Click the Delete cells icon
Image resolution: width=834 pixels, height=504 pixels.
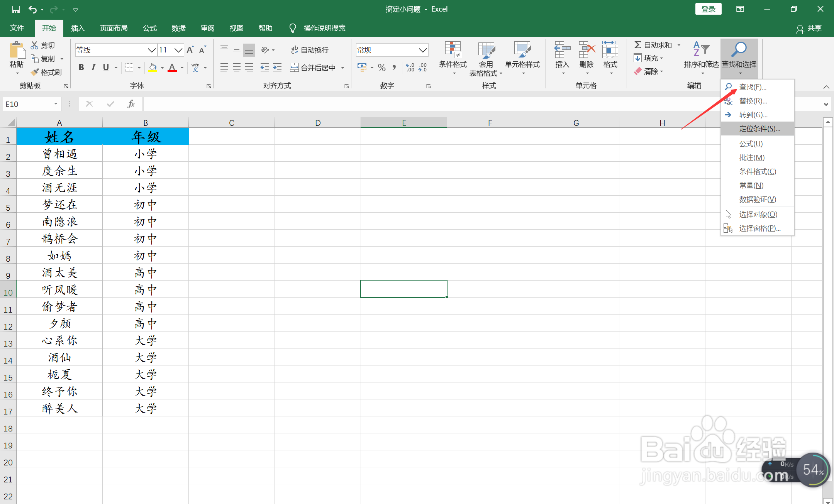(587, 50)
